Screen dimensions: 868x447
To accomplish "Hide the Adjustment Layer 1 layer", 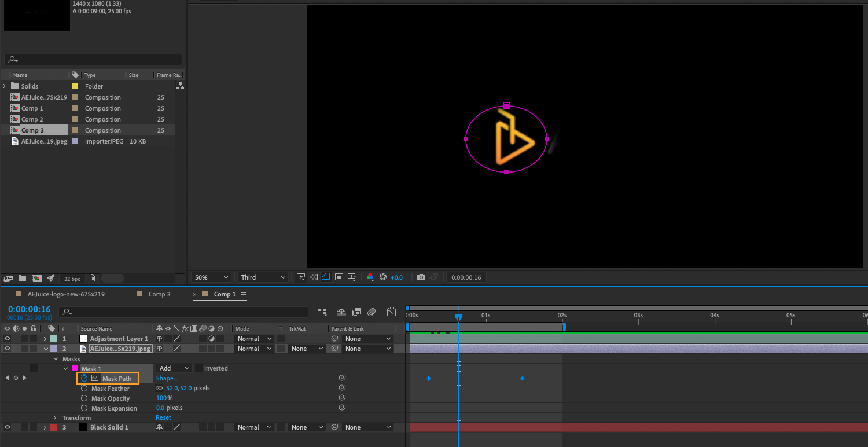I will point(8,339).
